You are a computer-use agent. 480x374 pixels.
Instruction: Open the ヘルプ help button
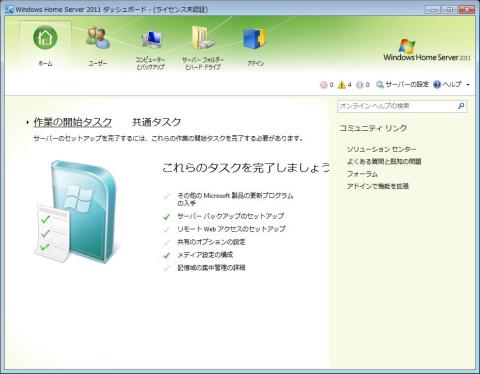point(447,84)
